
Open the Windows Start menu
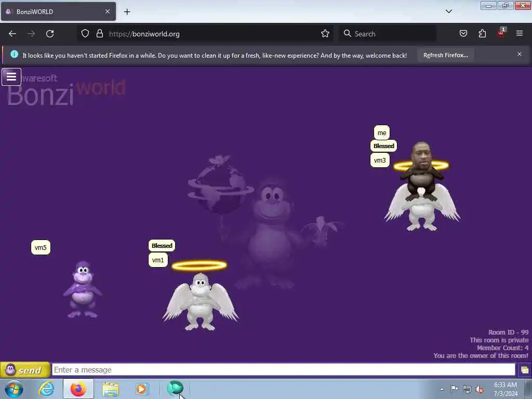tap(14, 389)
